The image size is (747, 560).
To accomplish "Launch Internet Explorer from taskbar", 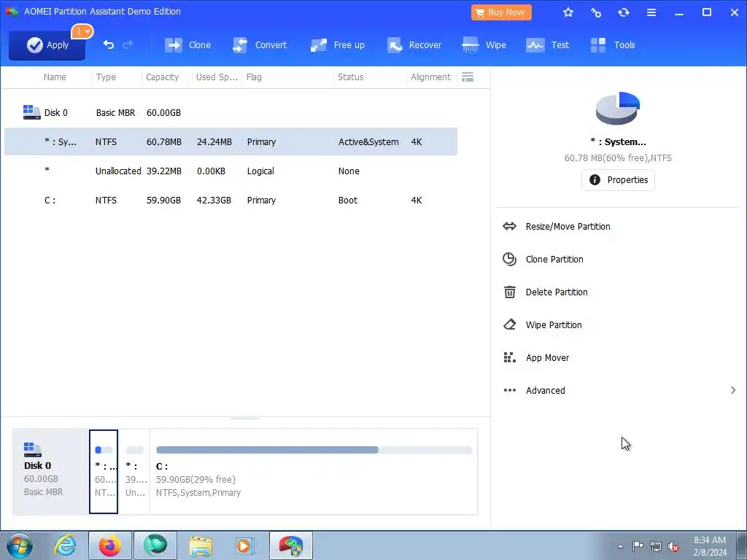I will click(64, 545).
